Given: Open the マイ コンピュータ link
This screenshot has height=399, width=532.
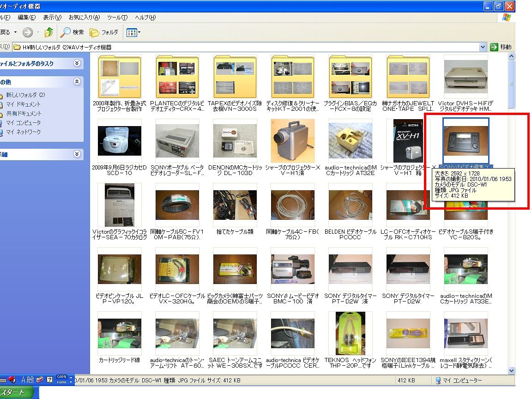Looking at the screenshot, I should [23, 122].
